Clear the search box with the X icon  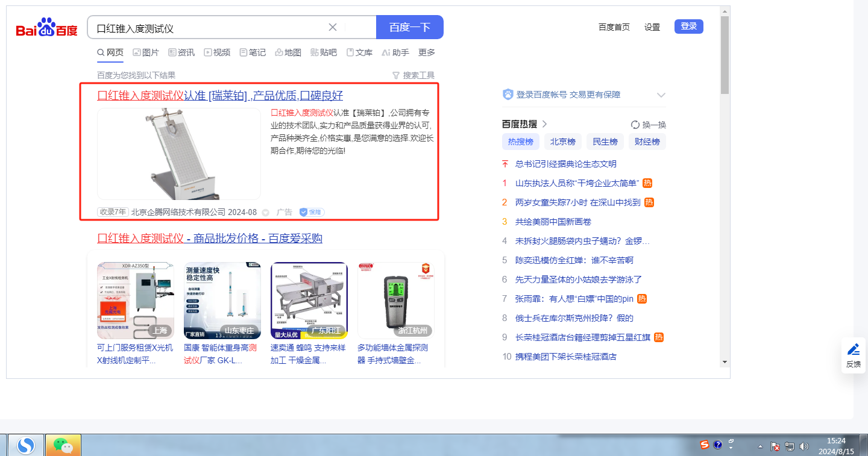tap(333, 27)
